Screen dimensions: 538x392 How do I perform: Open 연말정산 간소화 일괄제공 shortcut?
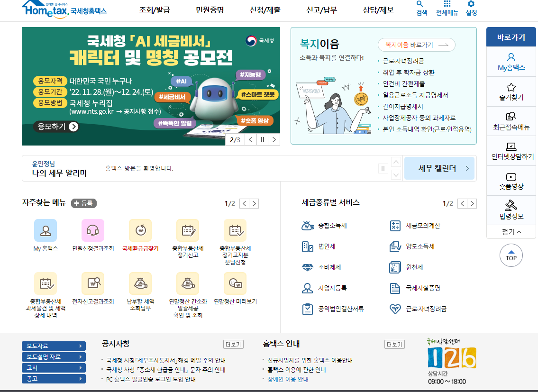pyautogui.click(x=188, y=283)
